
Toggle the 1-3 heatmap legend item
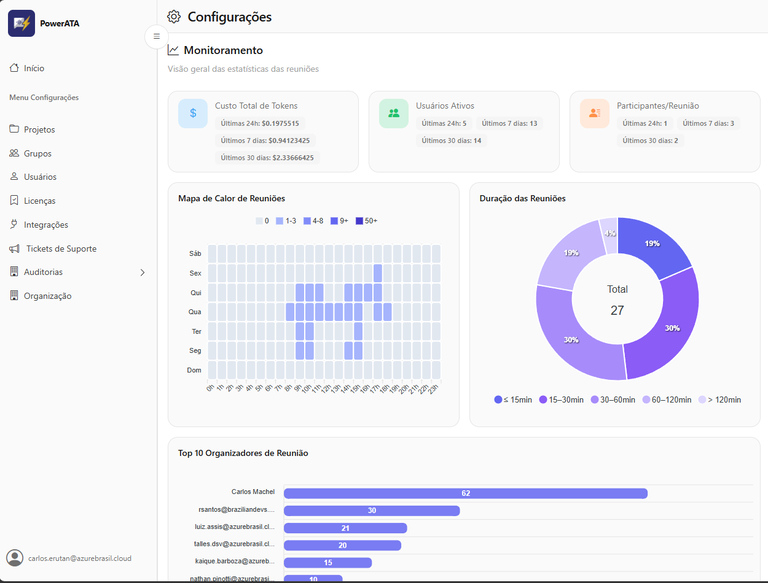point(286,221)
